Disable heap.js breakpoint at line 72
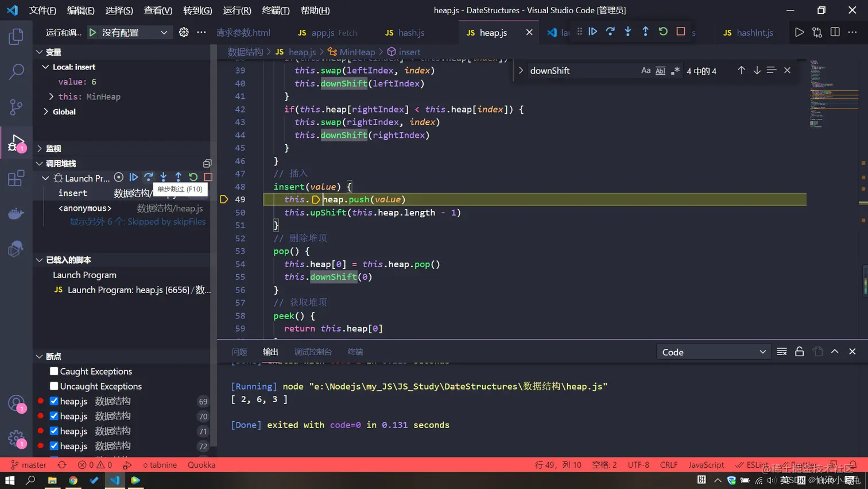Image resolution: width=868 pixels, height=489 pixels. click(x=54, y=446)
